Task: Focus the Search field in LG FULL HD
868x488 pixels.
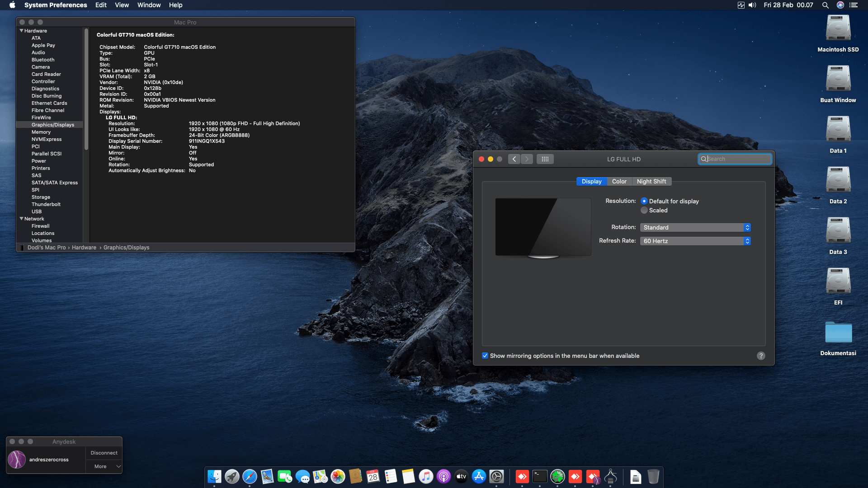Action: click(735, 159)
